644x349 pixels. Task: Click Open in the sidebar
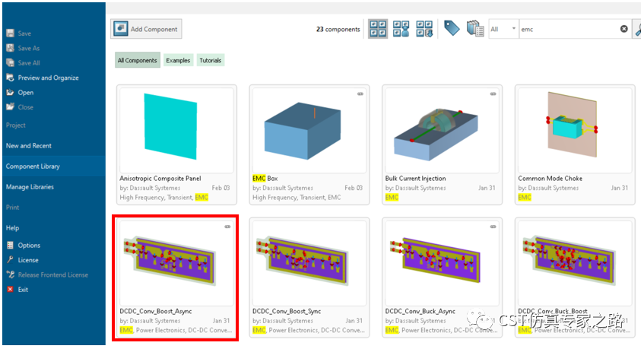point(25,93)
